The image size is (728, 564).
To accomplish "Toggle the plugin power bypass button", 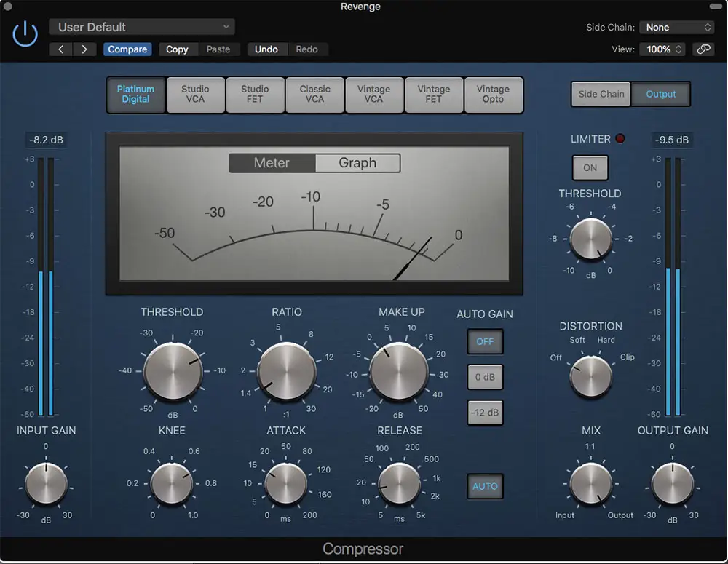I will click(25, 34).
